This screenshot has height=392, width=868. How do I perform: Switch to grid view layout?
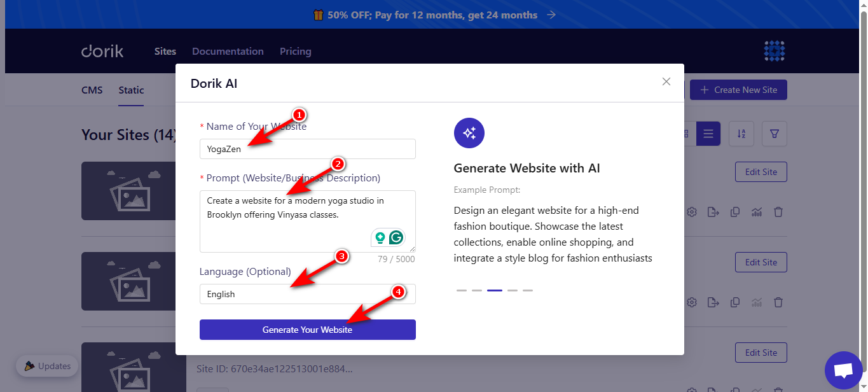pyautogui.click(x=685, y=134)
